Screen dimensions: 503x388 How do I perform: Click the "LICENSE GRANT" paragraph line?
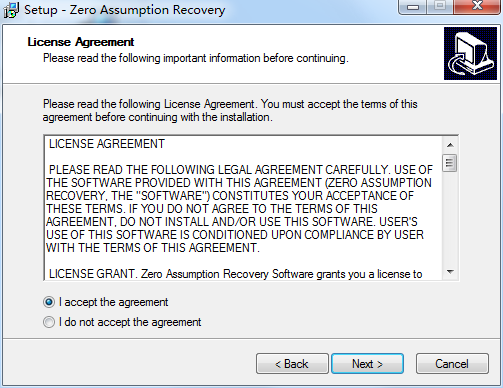click(x=235, y=274)
